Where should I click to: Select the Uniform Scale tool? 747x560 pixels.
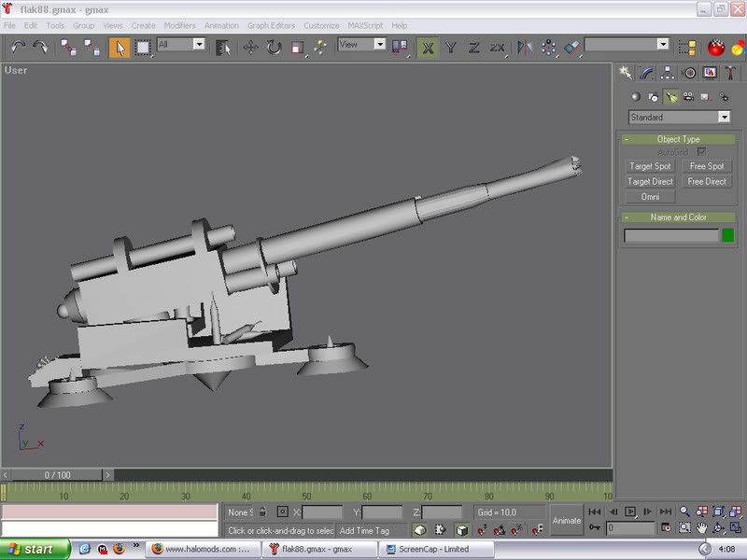coord(298,48)
